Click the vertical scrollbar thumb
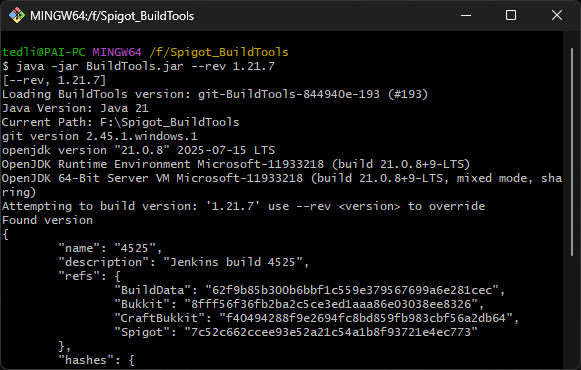Screen dimensions: 581x370 572,152
